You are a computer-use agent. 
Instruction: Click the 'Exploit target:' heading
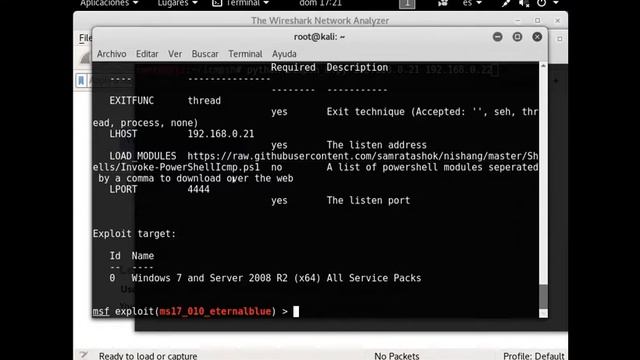[134, 233]
